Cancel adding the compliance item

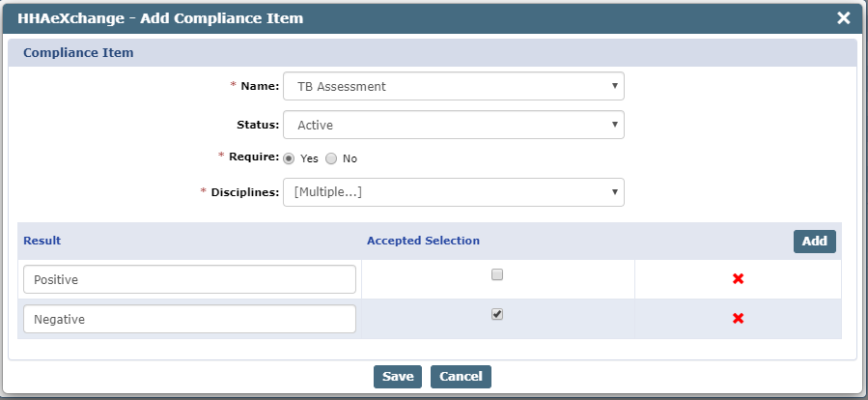[x=461, y=377]
